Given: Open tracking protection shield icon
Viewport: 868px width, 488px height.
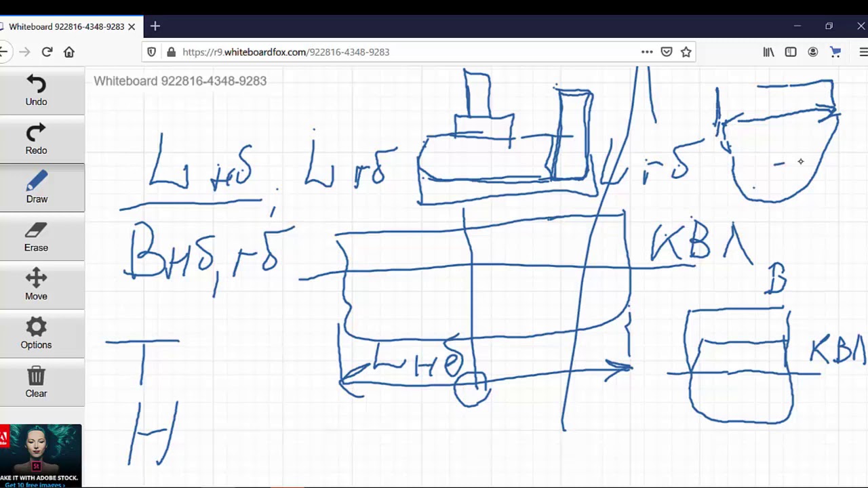Looking at the screenshot, I should tap(152, 52).
